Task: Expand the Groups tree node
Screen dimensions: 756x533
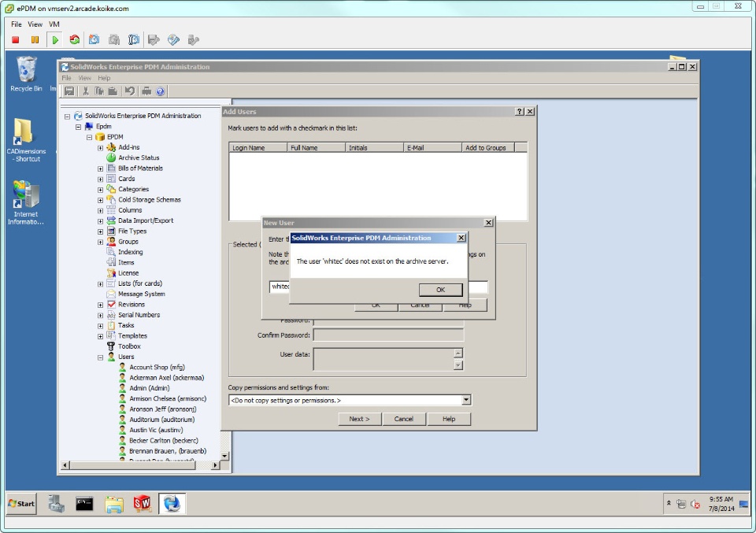Action: (x=100, y=242)
